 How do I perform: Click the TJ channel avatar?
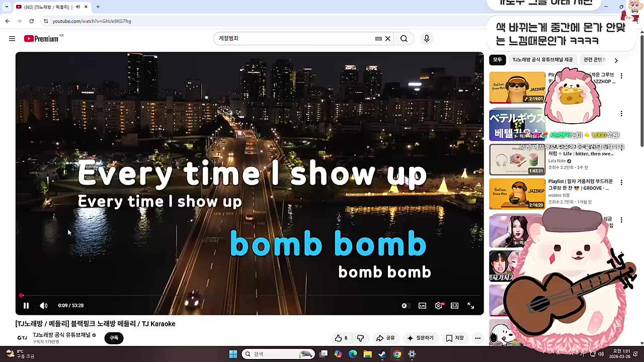click(x=22, y=338)
